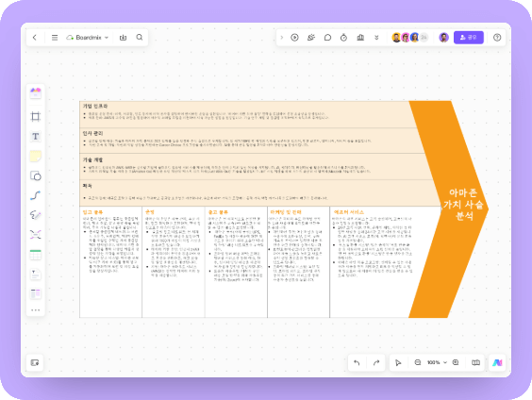
Task: Select the mind map tool
Action: click(x=35, y=235)
